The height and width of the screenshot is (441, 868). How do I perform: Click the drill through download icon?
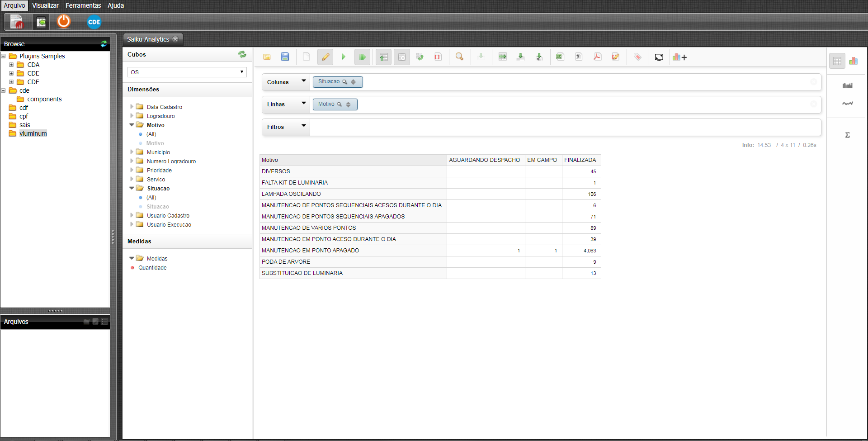tap(521, 57)
